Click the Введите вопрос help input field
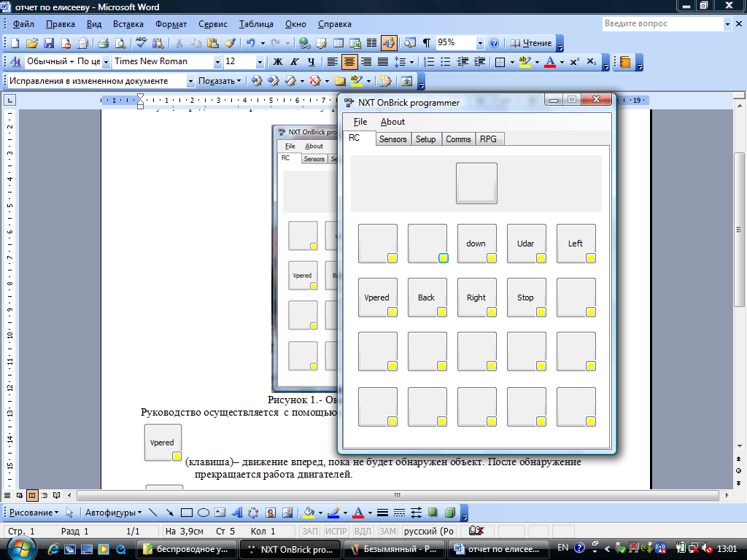The height and width of the screenshot is (560, 747). coord(662,23)
